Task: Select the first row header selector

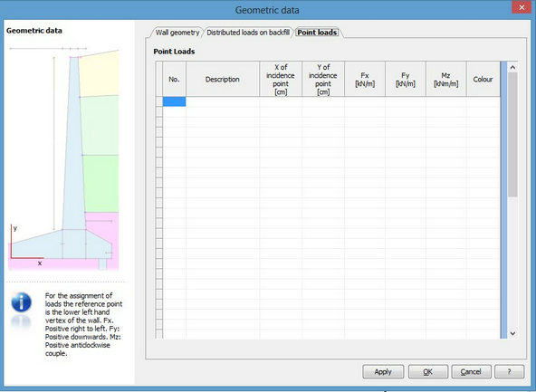Action: [159, 101]
